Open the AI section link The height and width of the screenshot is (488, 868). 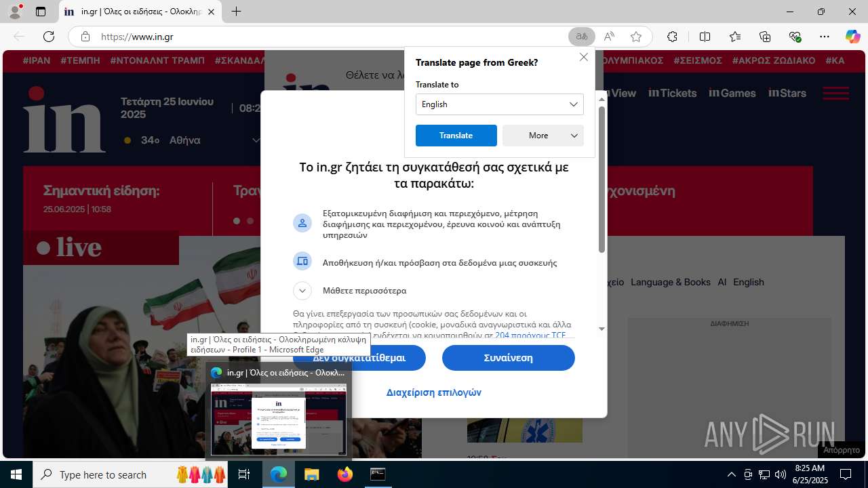click(722, 282)
